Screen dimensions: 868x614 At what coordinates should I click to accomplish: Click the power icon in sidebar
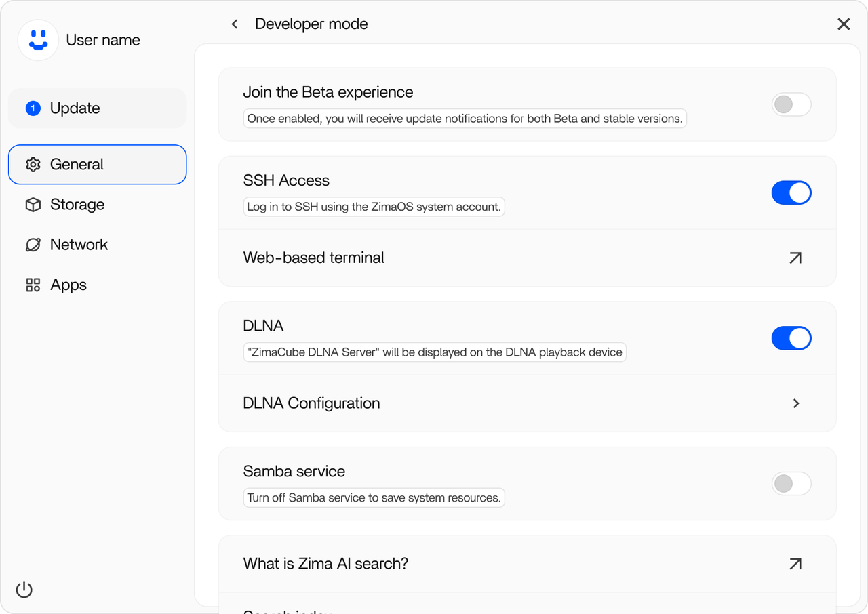pos(24,590)
